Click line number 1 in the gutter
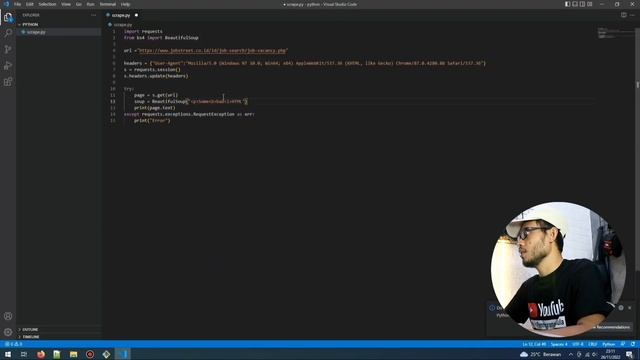 coord(114,31)
